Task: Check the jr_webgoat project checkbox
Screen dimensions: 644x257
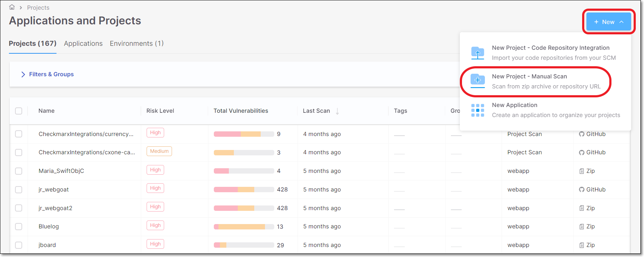Action: [x=19, y=190]
